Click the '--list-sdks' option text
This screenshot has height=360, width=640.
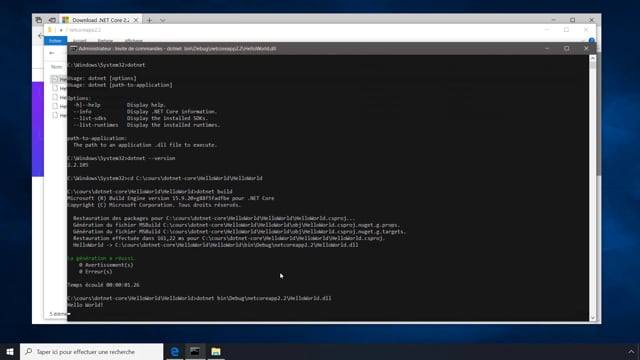[90, 118]
